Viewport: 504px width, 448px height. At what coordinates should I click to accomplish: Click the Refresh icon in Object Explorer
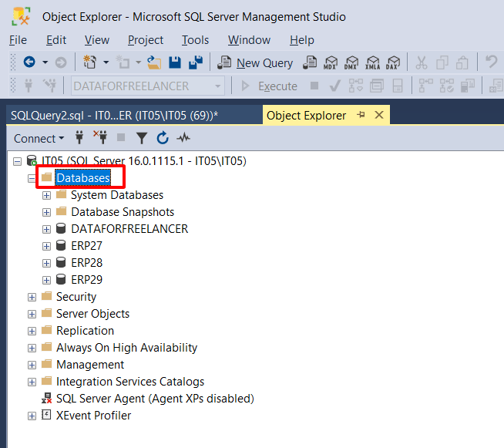click(163, 138)
